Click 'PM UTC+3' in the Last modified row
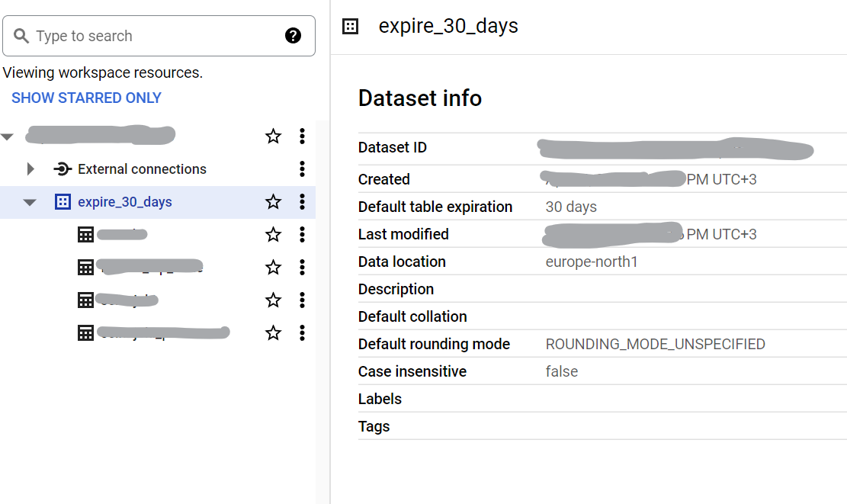Image resolution: width=847 pixels, height=504 pixels. pyautogui.click(x=722, y=234)
